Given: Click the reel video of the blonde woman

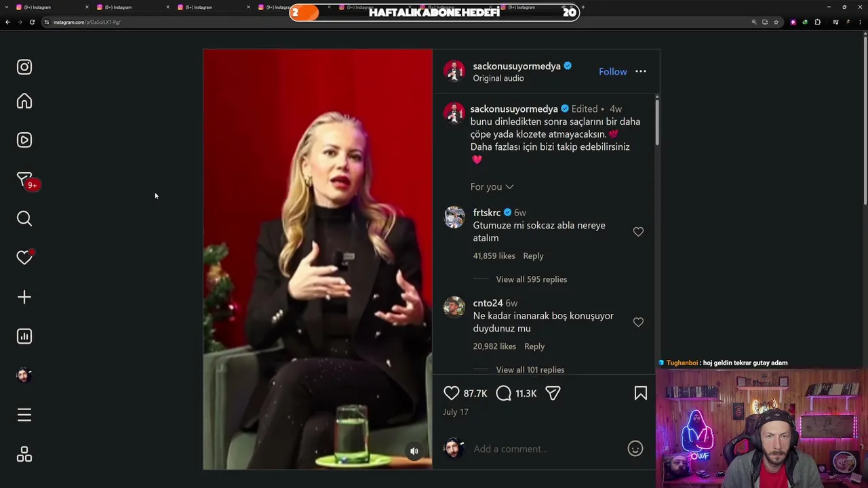Looking at the screenshot, I should [x=317, y=259].
